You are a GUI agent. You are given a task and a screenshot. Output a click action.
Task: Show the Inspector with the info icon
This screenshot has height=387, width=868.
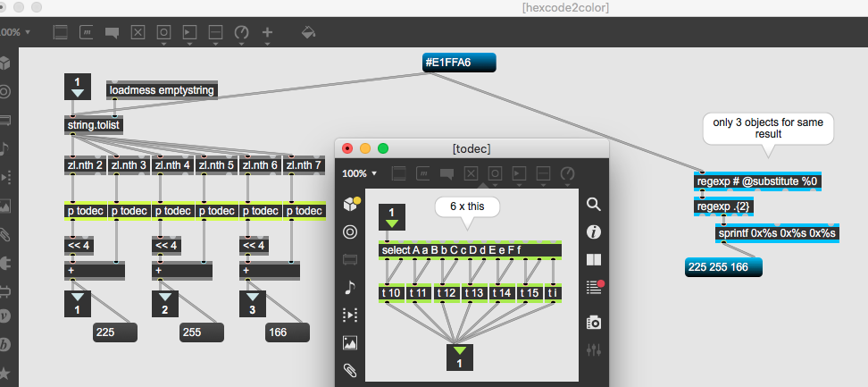[x=593, y=231]
